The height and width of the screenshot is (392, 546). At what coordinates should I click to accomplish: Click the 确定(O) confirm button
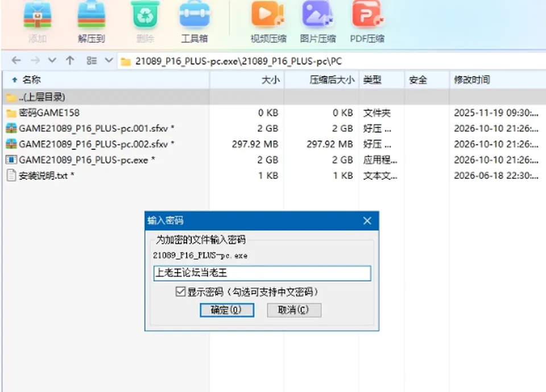227,310
